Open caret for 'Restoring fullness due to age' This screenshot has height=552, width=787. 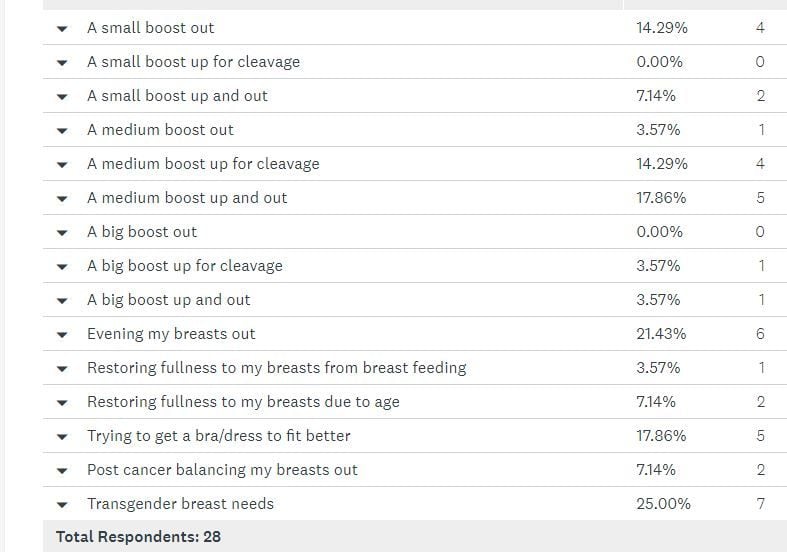62,403
